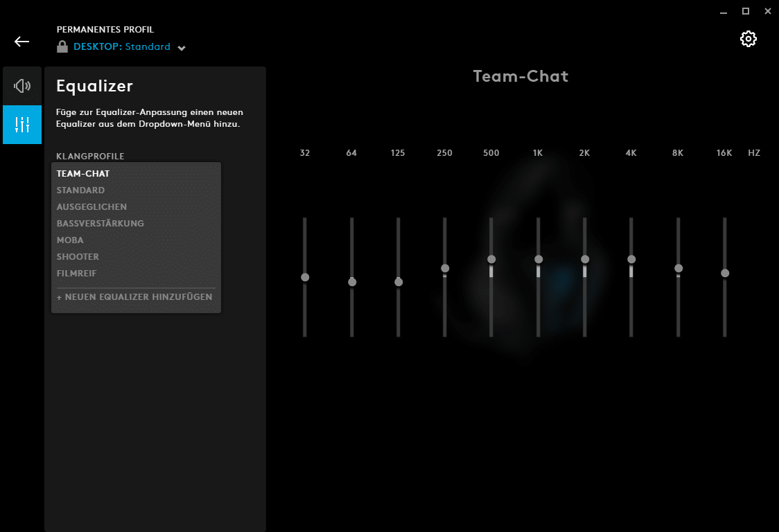Pick the AUSGEGLICHEN equalizer preset

coord(91,207)
